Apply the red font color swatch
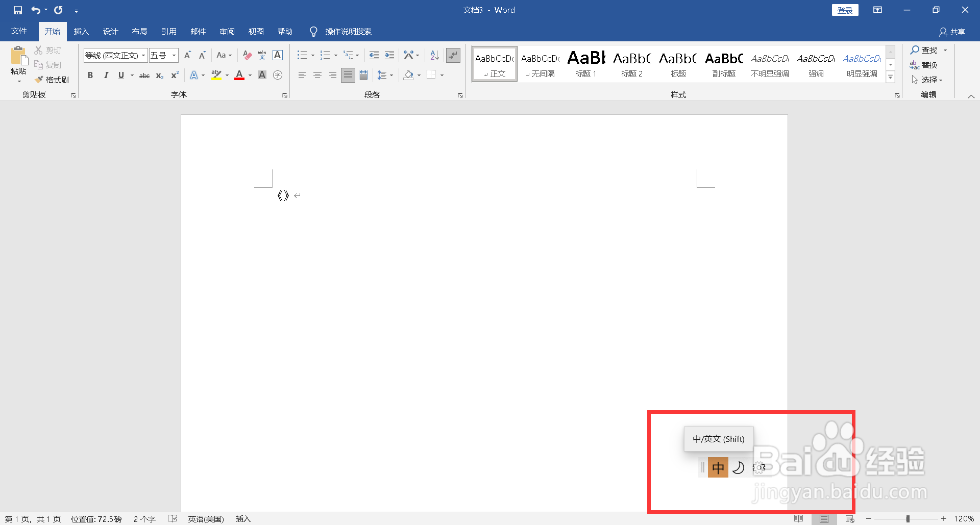This screenshot has height=525, width=980. [x=239, y=75]
